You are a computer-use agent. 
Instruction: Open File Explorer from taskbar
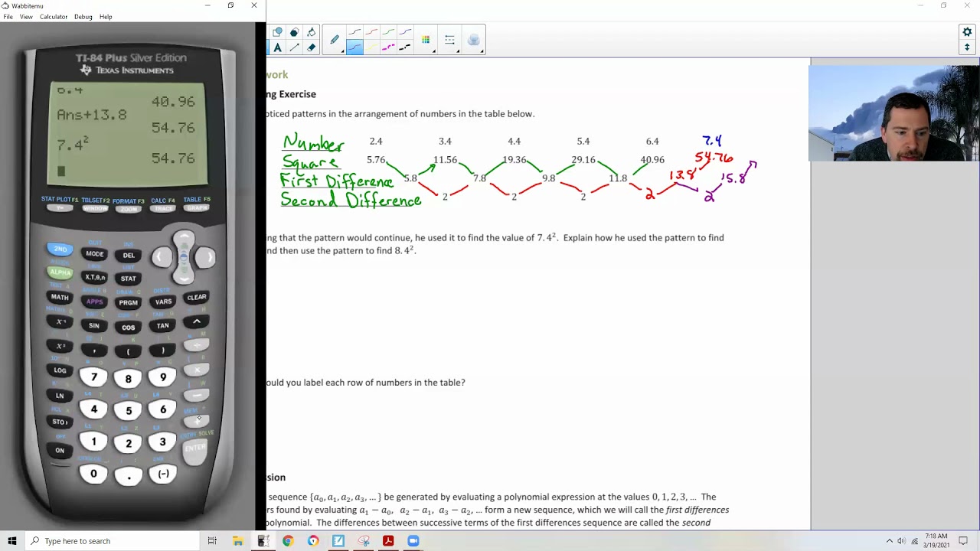238,541
